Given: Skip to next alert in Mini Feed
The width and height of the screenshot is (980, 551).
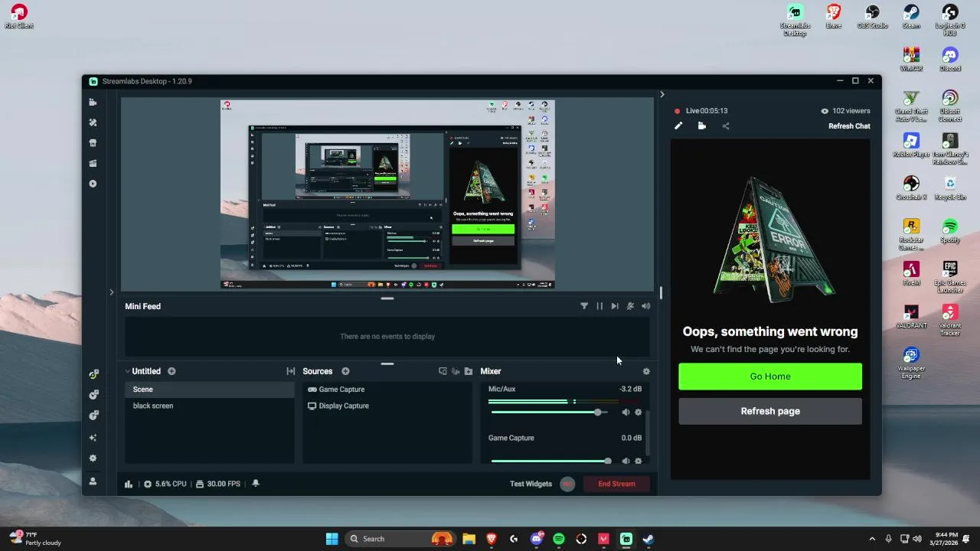Looking at the screenshot, I should coord(615,306).
